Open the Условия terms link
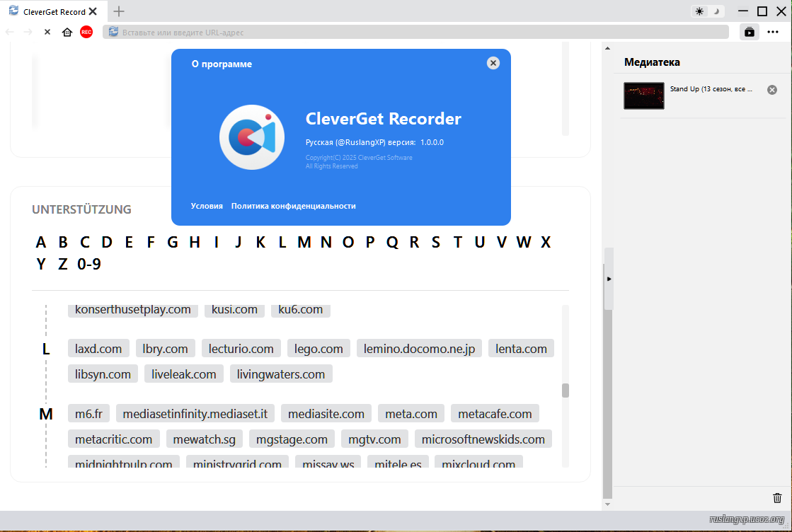 (207, 206)
